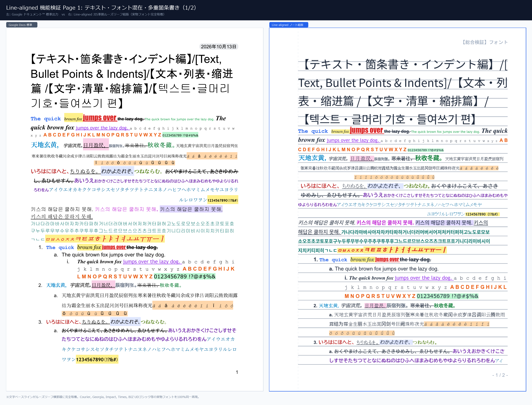Click large blue '天地玄黄,' in left body paragraph

coord(45,145)
